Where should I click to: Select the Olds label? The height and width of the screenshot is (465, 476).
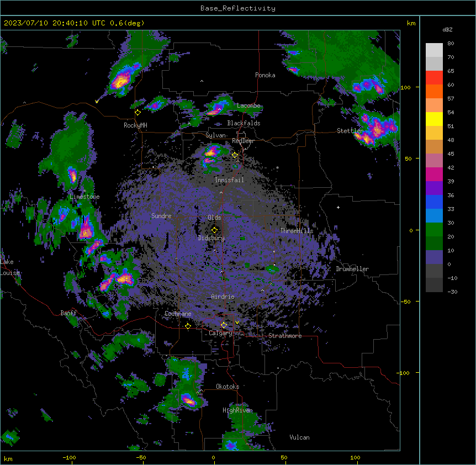point(214,218)
